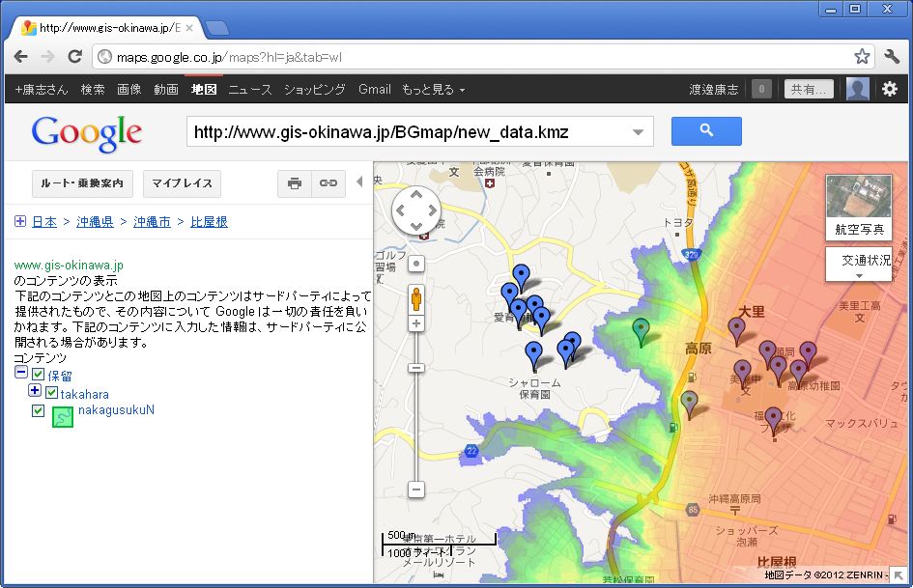Click the +康志さん link

(x=42, y=89)
